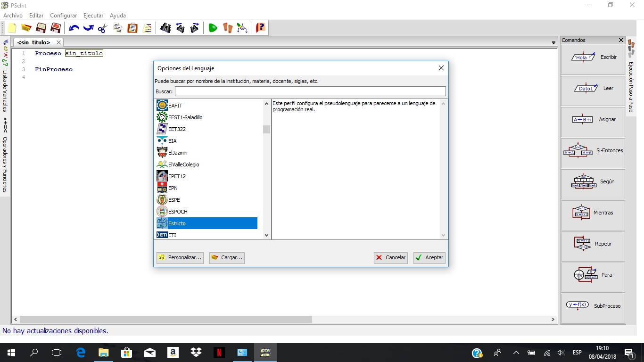Click profile list scroll down arrow
Screen dimensions: 644x362
click(266, 235)
